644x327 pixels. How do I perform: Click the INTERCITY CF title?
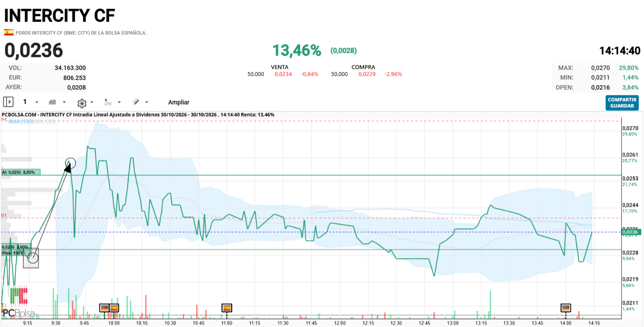click(x=60, y=16)
